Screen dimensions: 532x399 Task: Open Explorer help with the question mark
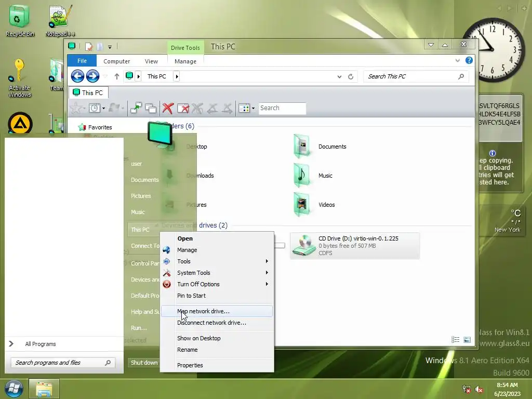[x=469, y=60]
